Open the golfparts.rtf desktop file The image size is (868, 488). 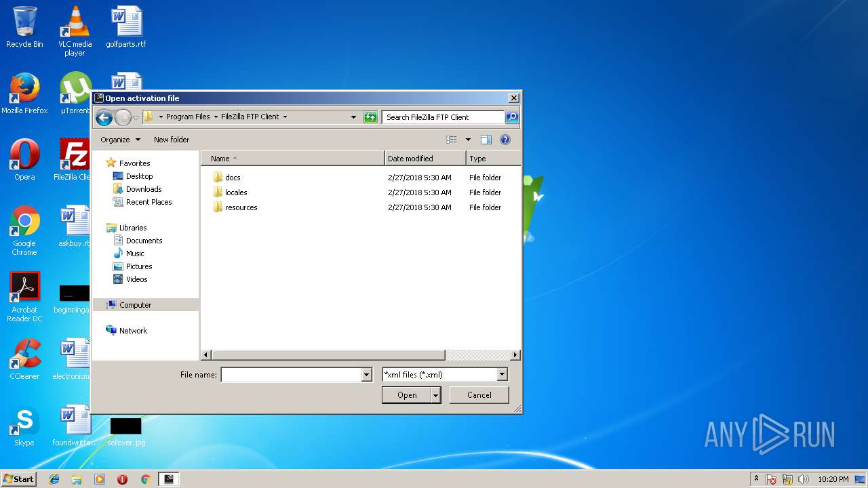[x=126, y=27]
